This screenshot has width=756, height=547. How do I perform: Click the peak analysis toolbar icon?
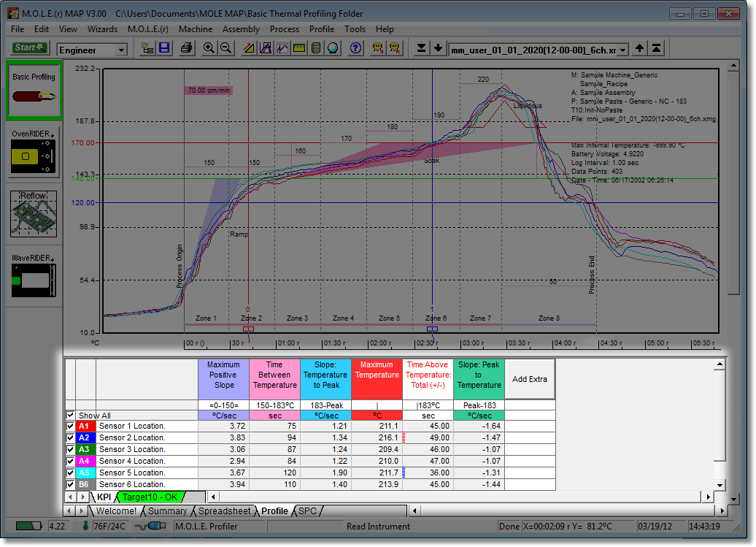pos(265,48)
